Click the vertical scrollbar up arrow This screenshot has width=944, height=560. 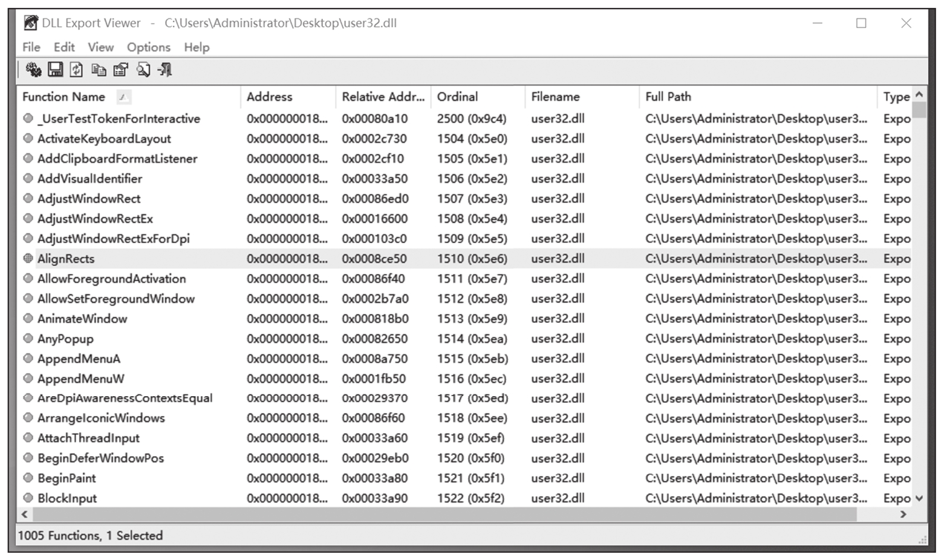coord(920,94)
